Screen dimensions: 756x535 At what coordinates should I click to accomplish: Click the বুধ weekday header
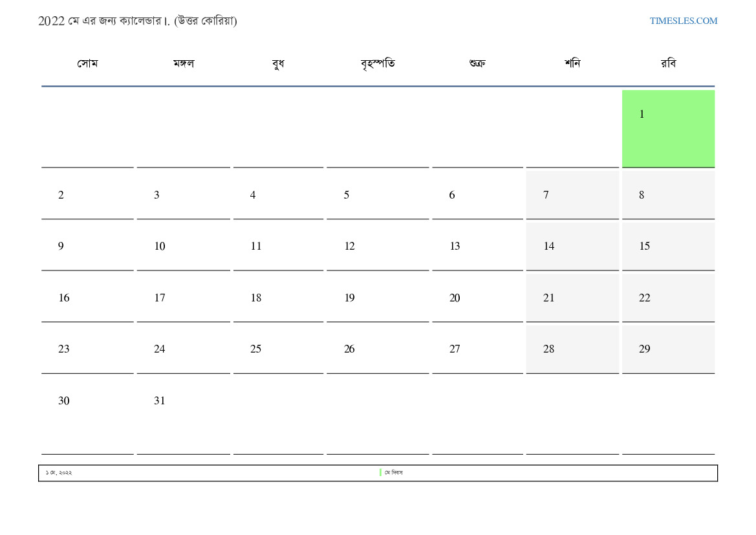[x=278, y=63]
